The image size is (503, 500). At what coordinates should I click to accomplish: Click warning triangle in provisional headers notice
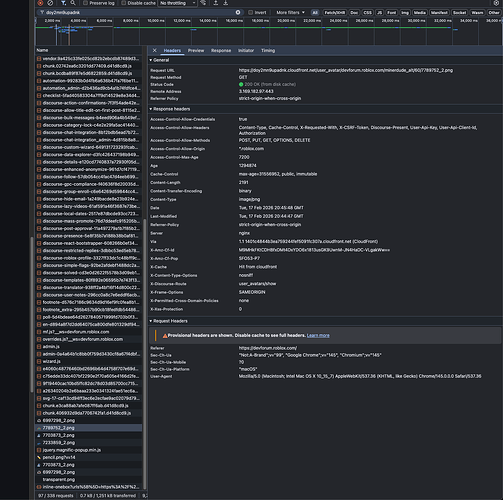coord(165,336)
